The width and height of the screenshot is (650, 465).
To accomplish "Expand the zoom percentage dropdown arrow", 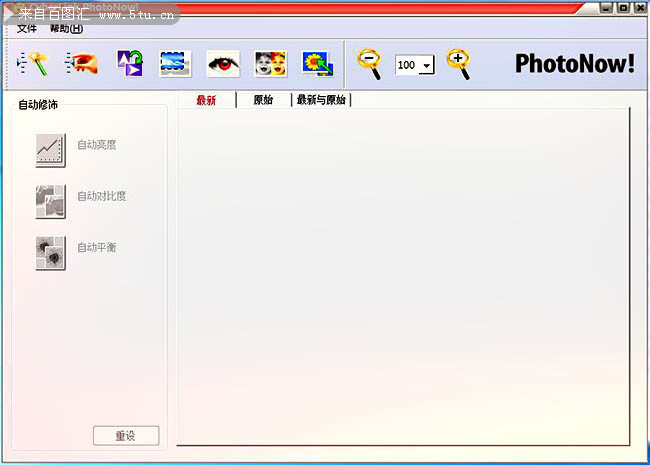I will pyautogui.click(x=427, y=66).
